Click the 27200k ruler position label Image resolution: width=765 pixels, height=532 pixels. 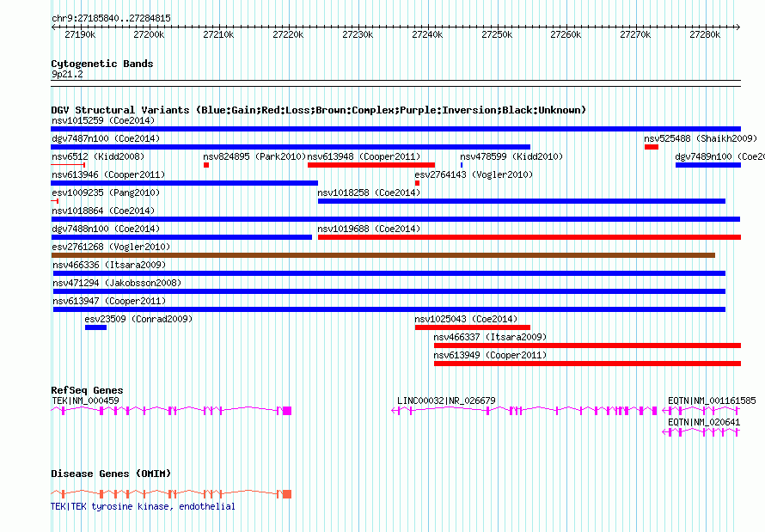coord(149,34)
